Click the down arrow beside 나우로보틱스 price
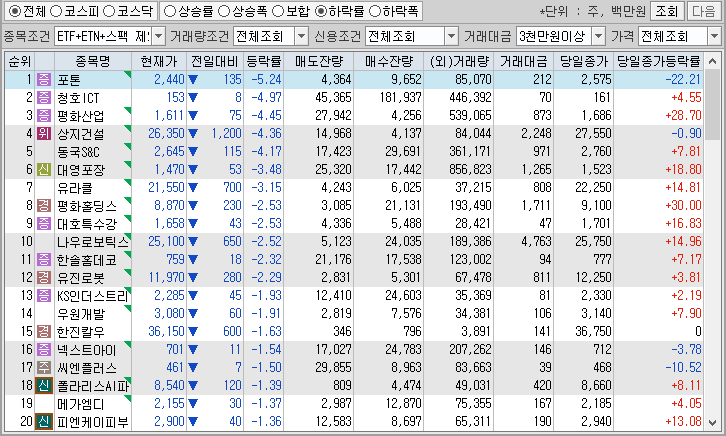The height and width of the screenshot is (436, 726). (x=193, y=242)
